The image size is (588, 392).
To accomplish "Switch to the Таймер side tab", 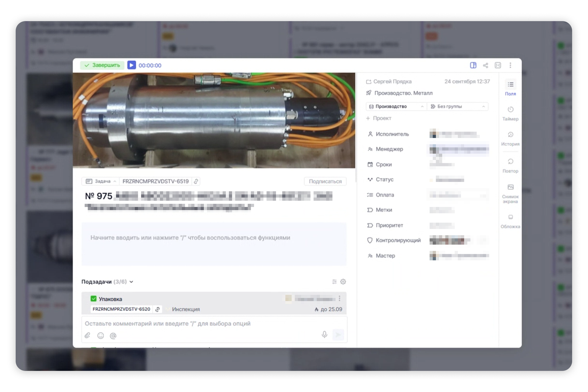I will coord(510,114).
